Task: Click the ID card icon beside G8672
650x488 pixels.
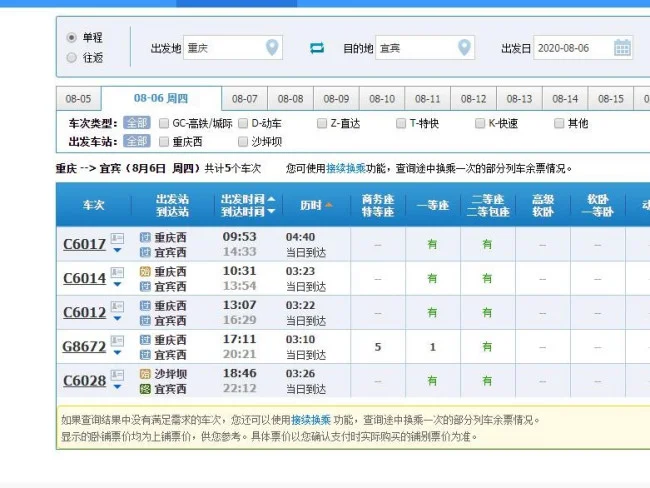Action: coord(117,341)
